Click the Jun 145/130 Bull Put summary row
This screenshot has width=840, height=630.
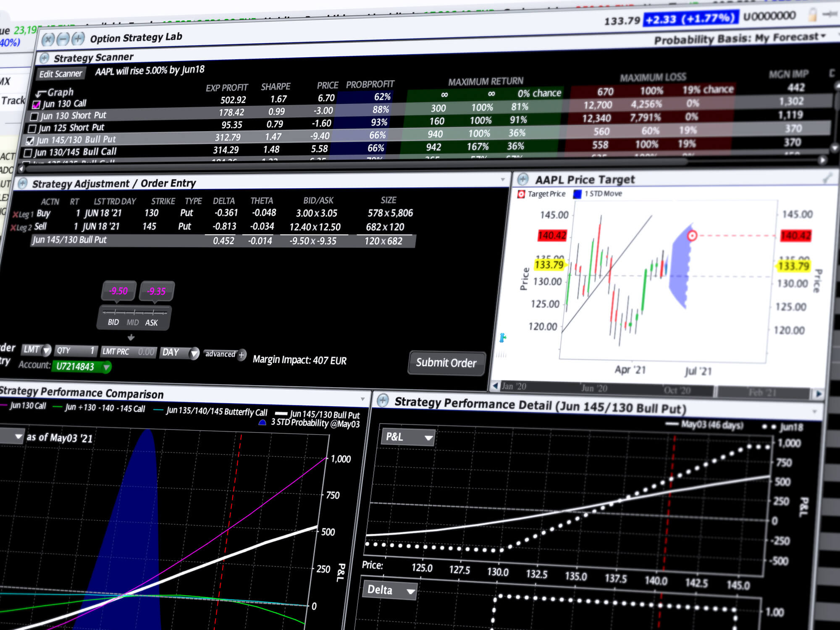coord(223,241)
